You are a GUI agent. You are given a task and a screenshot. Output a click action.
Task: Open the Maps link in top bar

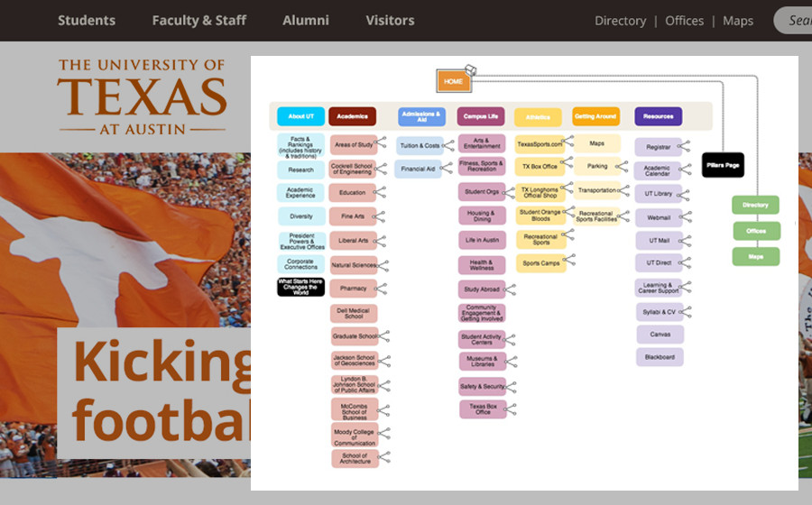[738, 21]
